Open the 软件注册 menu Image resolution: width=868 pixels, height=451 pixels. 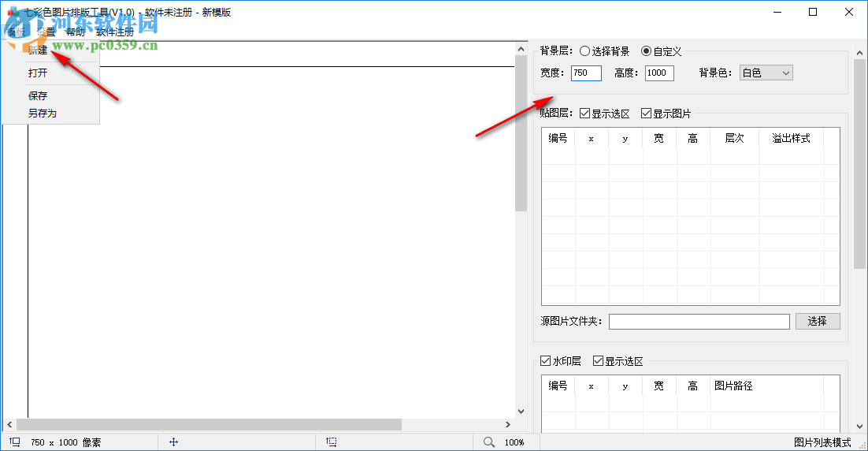(114, 32)
